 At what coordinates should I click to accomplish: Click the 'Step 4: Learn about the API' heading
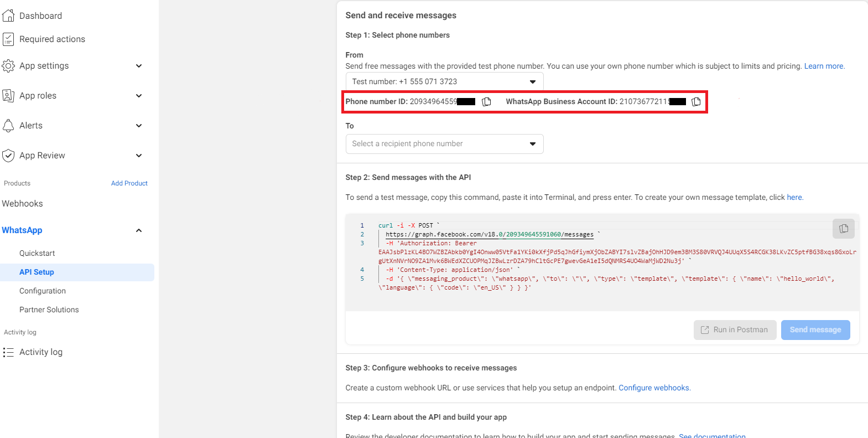(x=426, y=417)
